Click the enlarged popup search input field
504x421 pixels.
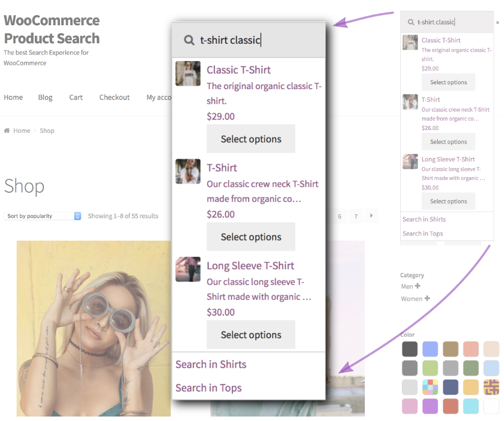pos(249,40)
